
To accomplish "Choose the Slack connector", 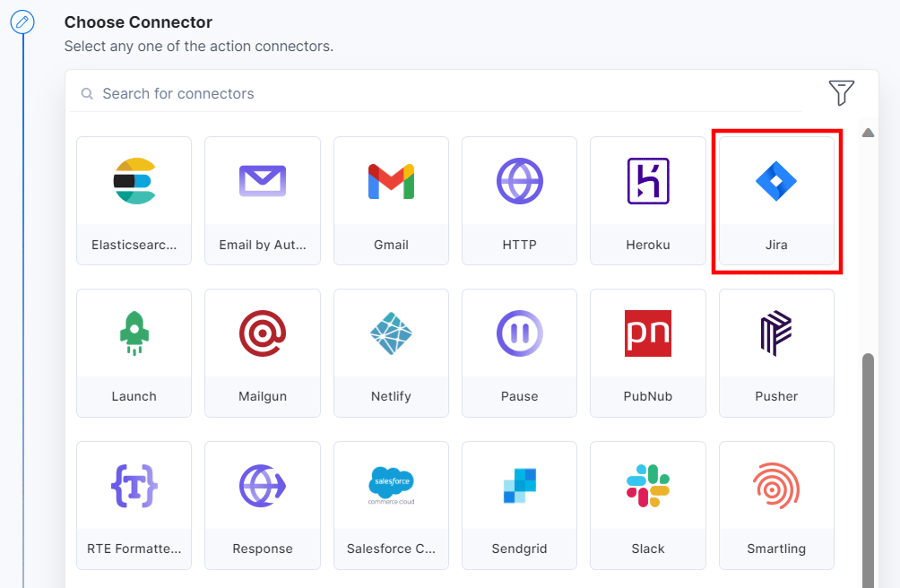I will click(648, 506).
